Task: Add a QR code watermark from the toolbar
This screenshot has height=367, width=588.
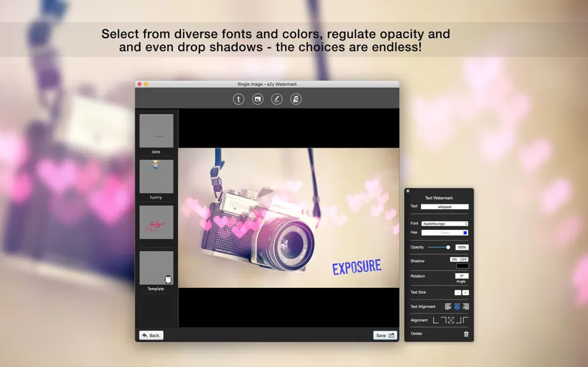Action: point(296,99)
